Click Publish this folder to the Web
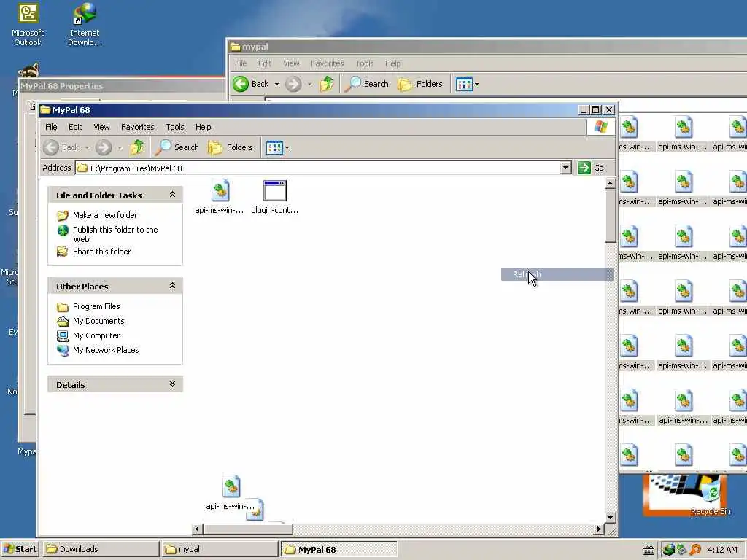 [115, 234]
